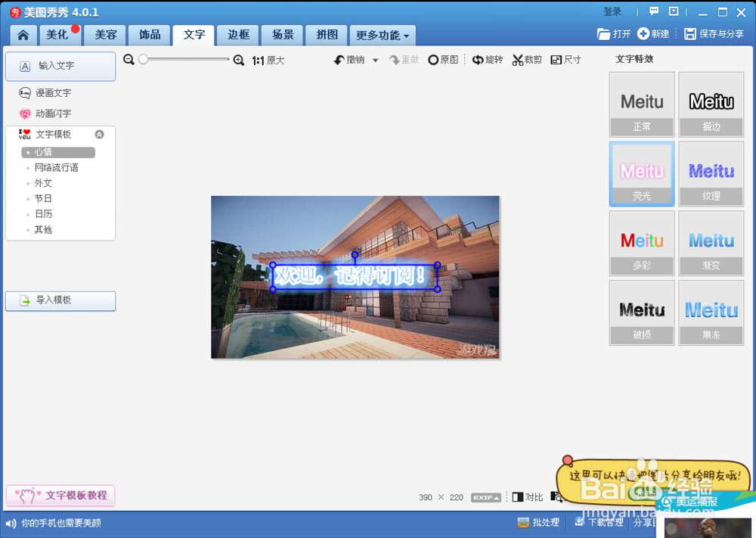
Task: Select 漫画文字 option
Action: pos(45,92)
